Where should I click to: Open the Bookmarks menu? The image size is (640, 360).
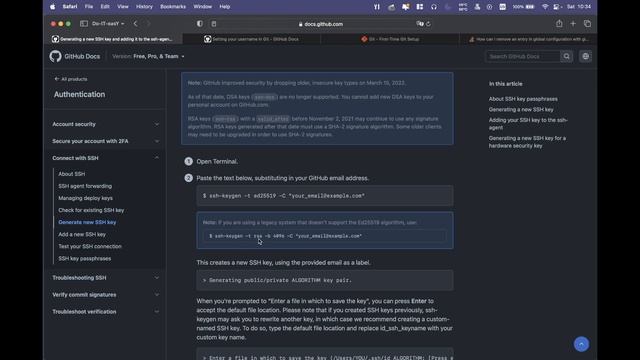(x=173, y=7)
